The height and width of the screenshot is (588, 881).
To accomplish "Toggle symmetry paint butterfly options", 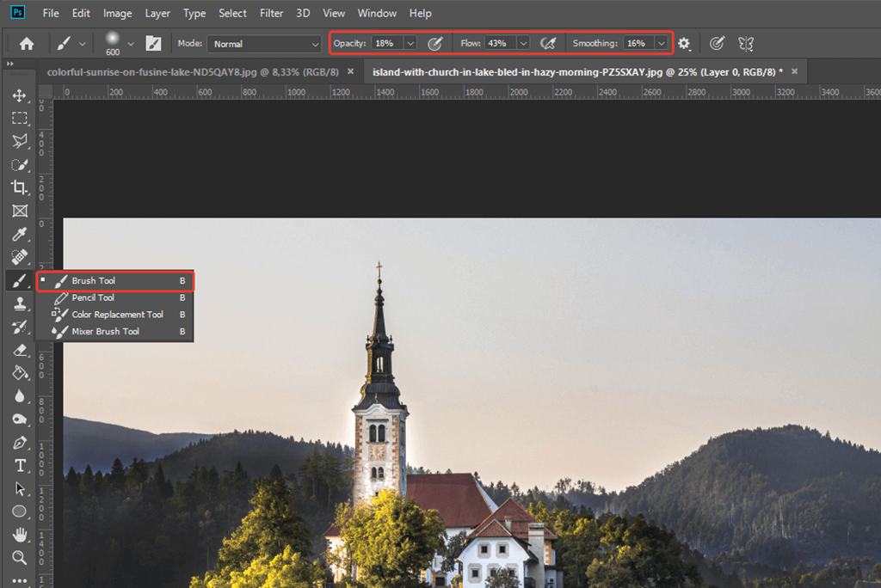I will (746, 43).
